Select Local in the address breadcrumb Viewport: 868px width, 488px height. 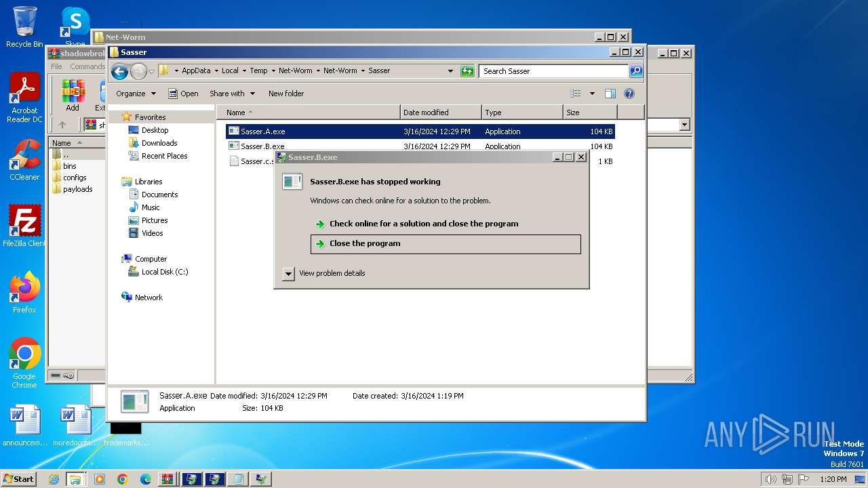point(230,70)
